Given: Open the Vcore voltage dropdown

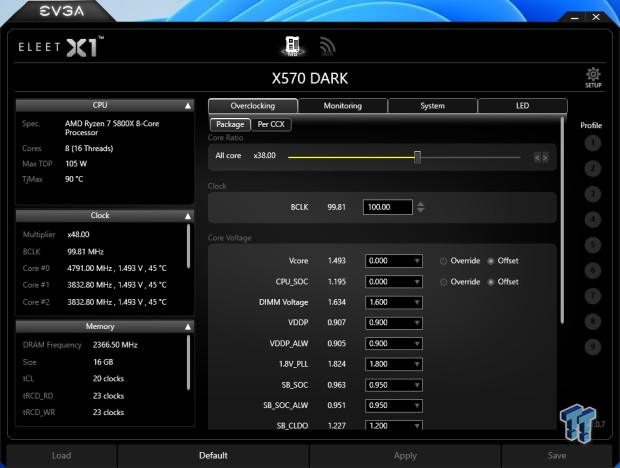Looking at the screenshot, I should [393, 261].
